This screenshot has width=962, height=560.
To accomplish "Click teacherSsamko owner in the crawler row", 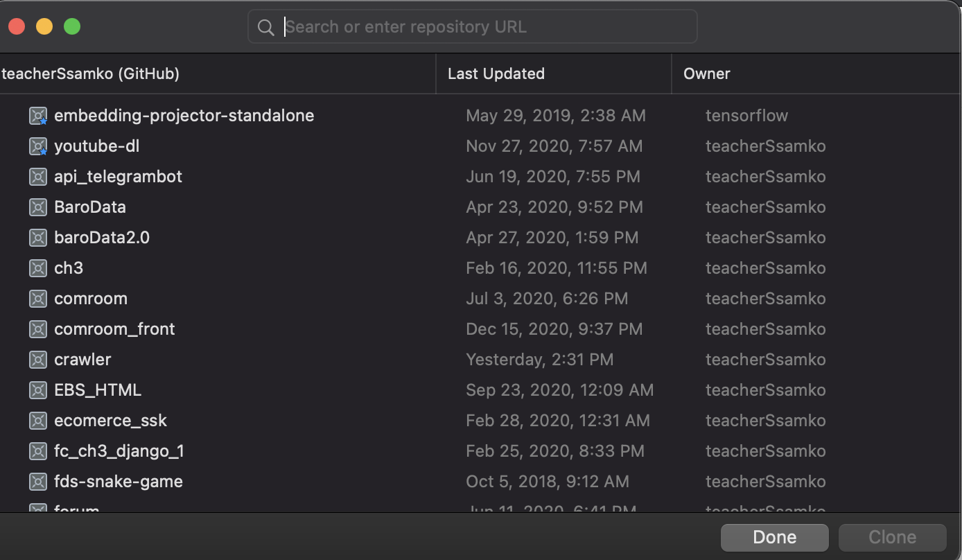I will pos(766,360).
